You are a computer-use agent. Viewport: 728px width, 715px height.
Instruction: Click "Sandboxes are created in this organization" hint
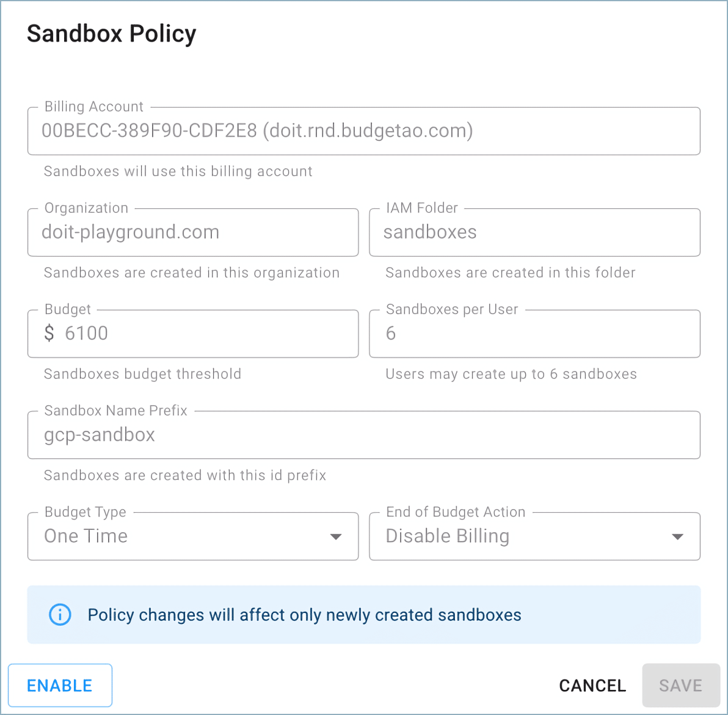[191, 273]
